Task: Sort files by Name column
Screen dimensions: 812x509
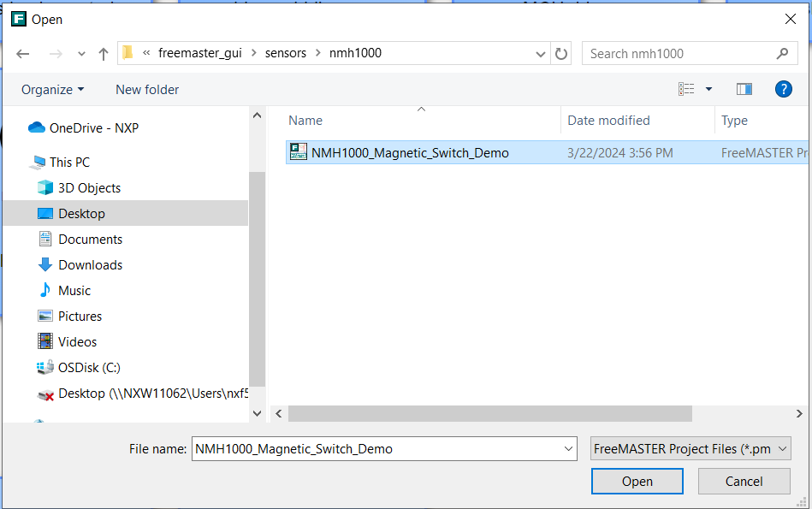Action: click(x=305, y=121)
